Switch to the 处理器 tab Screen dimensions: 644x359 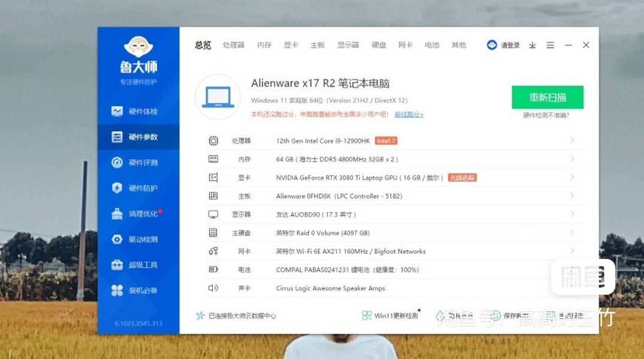click(x=233, y=45)
